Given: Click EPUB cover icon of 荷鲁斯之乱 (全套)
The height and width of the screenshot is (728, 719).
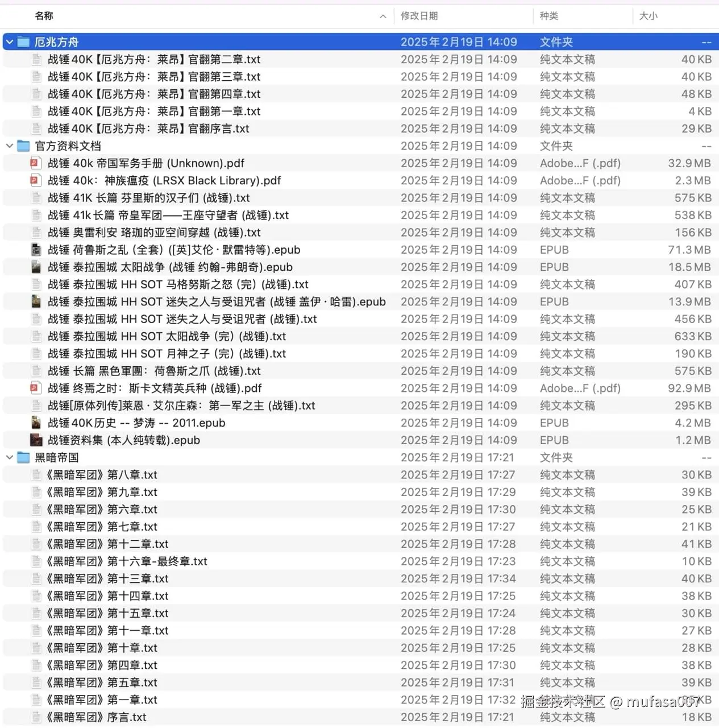Looking at the screenshot, I should [x=36, y=250].
